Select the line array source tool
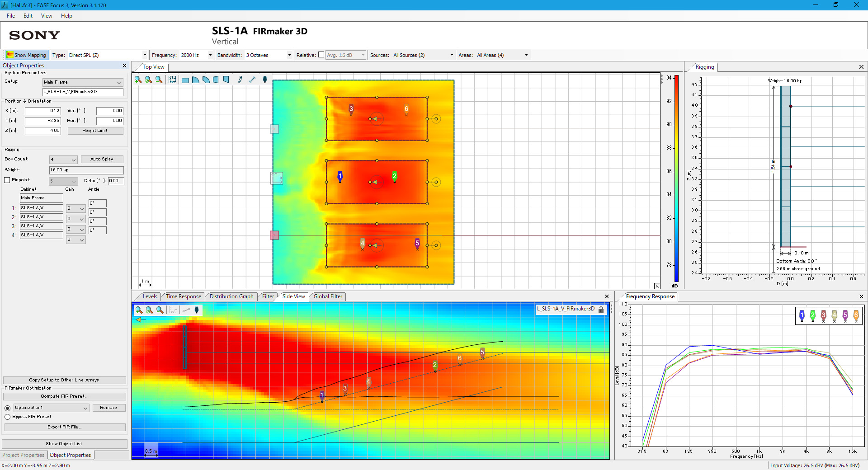This screenshot has height=470, width=868. tap(240, 80)
